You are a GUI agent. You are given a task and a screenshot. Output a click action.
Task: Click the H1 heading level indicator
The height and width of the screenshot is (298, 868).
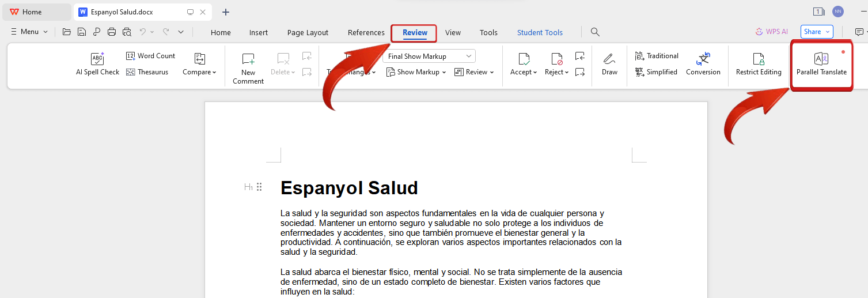pyautogui.click(x=248, y=187)
